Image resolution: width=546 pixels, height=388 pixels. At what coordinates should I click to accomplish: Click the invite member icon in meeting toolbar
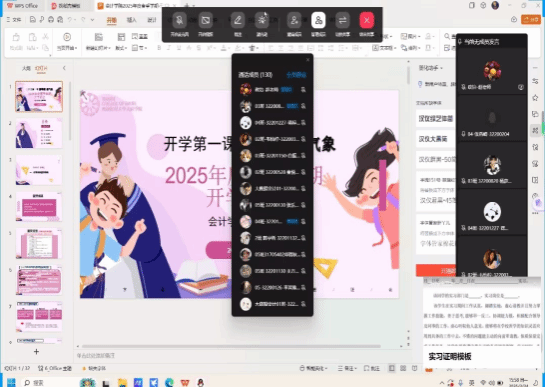click(x=294, y=20)
